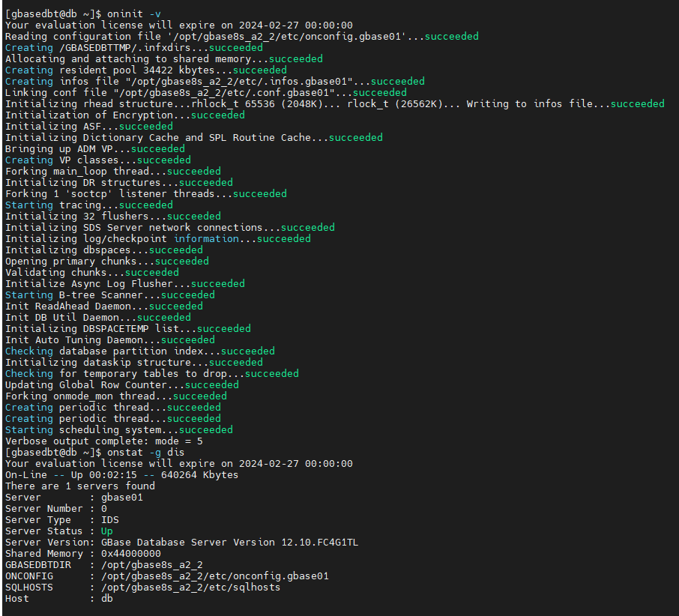Click the 'Host : db' line
The width and height of the screenshot is (679, 616).
point(58,598)
